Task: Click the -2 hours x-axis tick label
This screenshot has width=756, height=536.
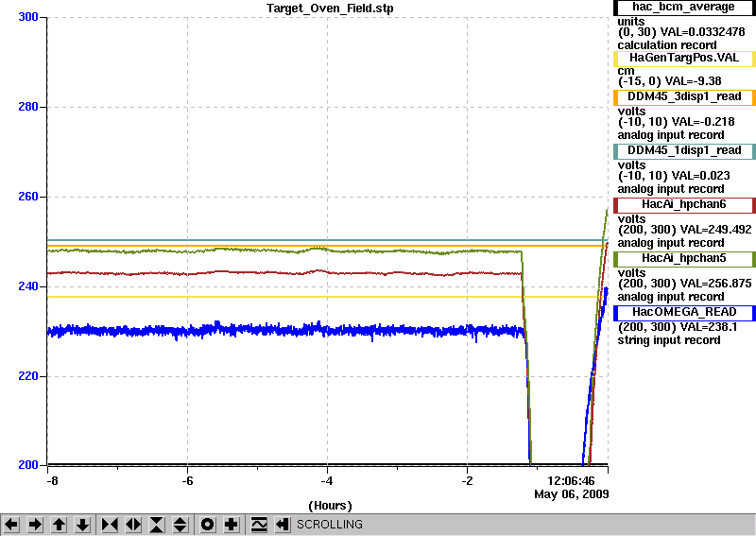Action: 467,481
